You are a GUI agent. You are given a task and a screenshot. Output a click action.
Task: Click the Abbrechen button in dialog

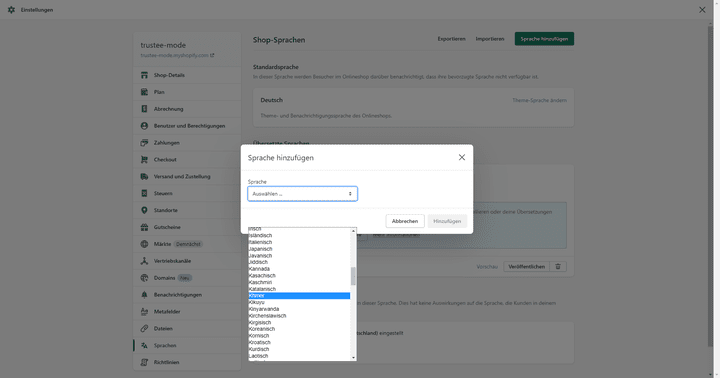(405, 221)
